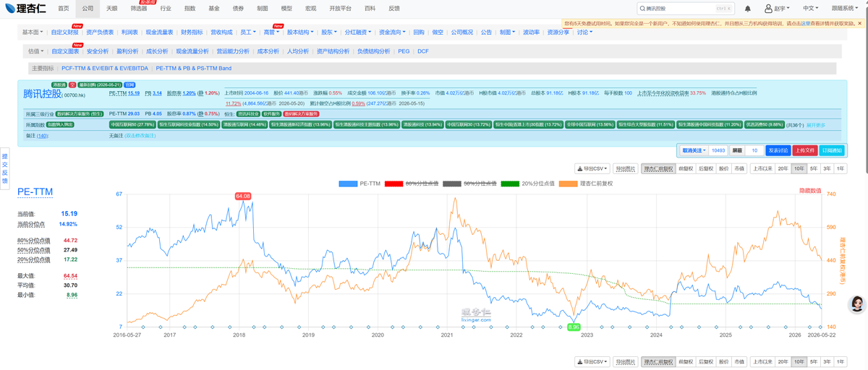Click 腾讯控股 stock title
The height and width of the screenshot is (370, 868).
click(x=42, y=93)
